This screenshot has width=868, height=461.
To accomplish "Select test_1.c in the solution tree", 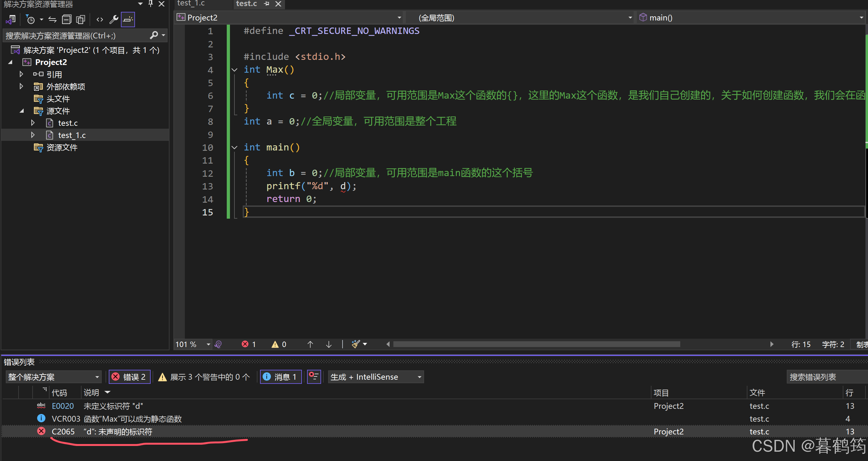I will (x=71, y=135).
